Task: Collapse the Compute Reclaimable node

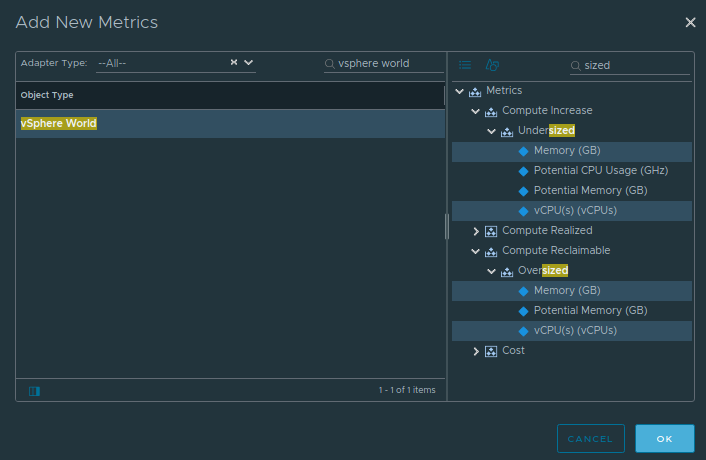Action: point(475,251)
